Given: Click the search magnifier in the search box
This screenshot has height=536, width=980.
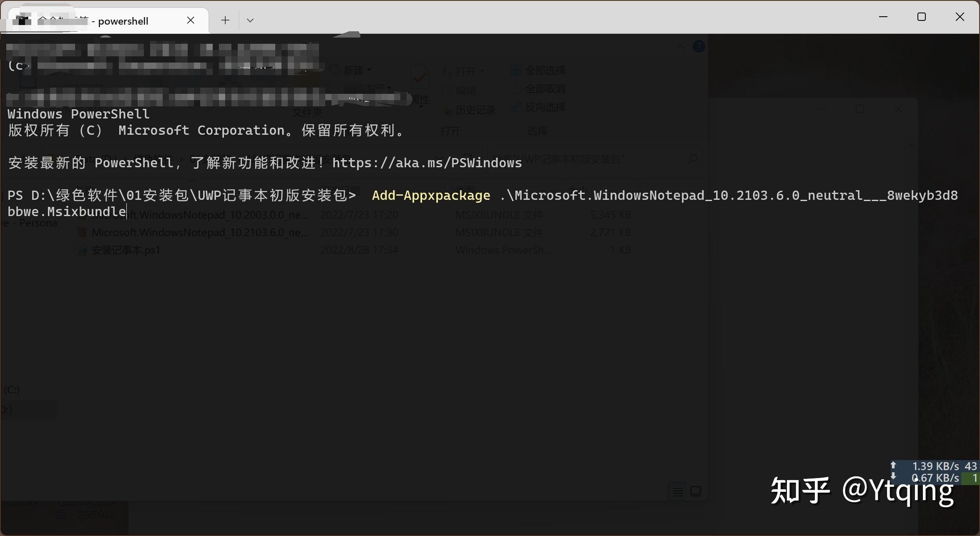Looking at the screenshot, I should coord(692,159).
